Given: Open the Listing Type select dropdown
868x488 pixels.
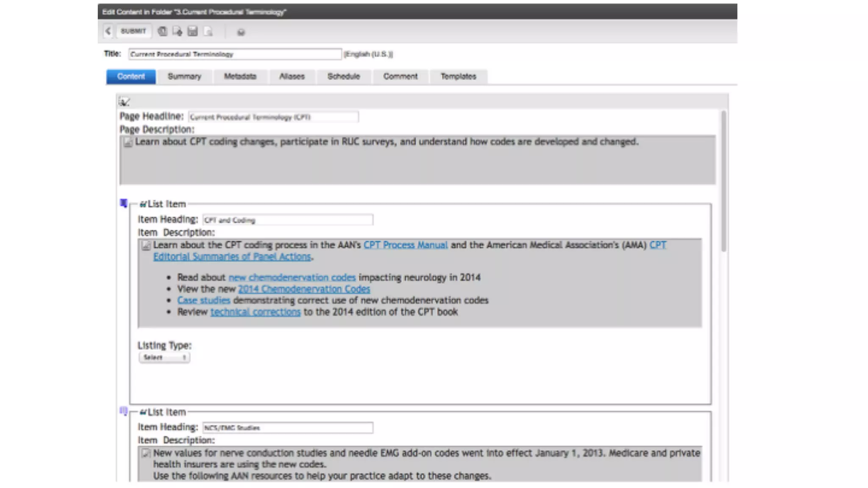Looking at the screenshot, I should 164,358.
